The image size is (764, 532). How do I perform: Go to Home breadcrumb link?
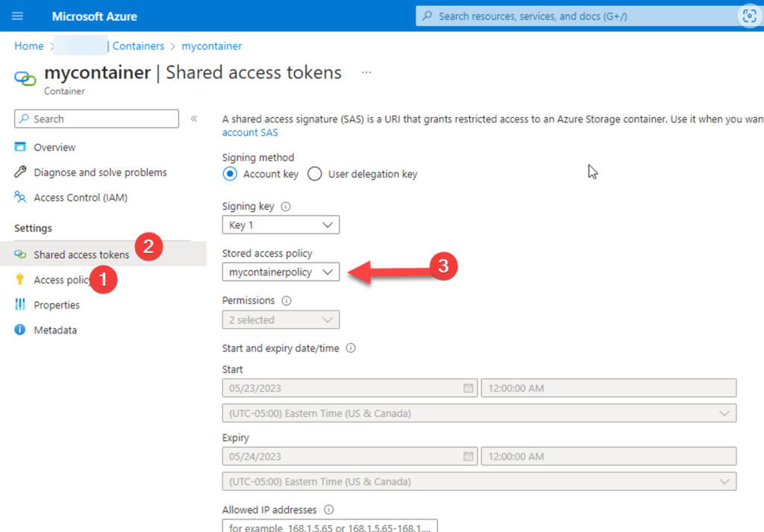click(29, 46)
